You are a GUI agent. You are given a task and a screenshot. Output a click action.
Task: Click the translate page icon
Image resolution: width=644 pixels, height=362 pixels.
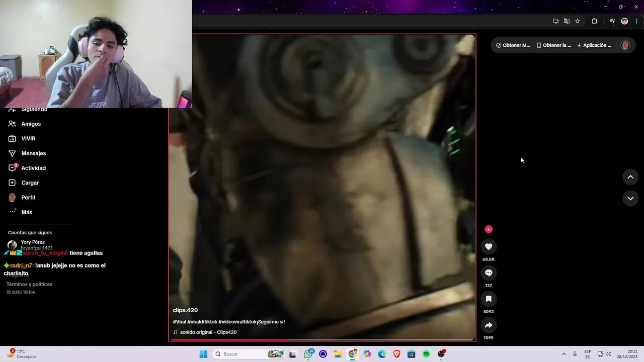click(567, 21)
